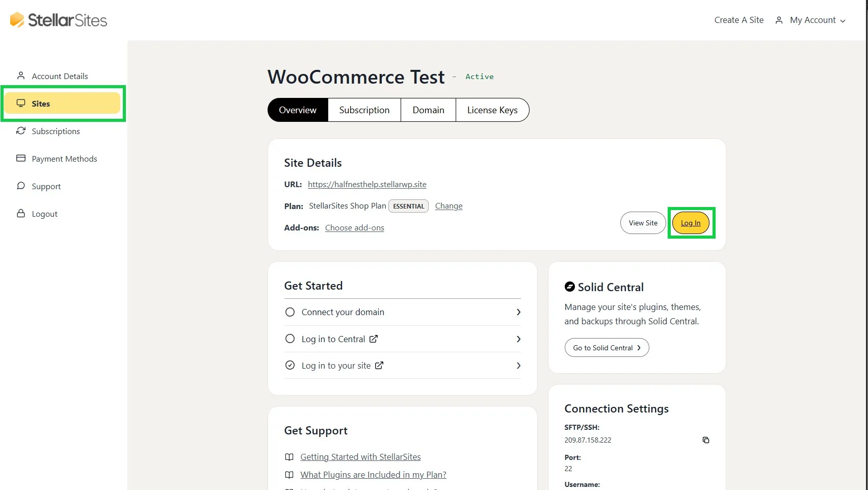
Task: Click the Go to Solid Central button
Action: pos(607,347)
